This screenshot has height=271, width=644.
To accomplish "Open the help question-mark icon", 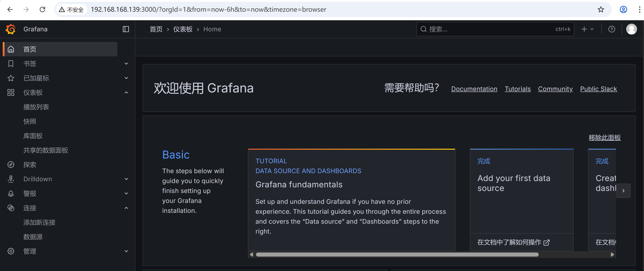I will pos(612,29).
